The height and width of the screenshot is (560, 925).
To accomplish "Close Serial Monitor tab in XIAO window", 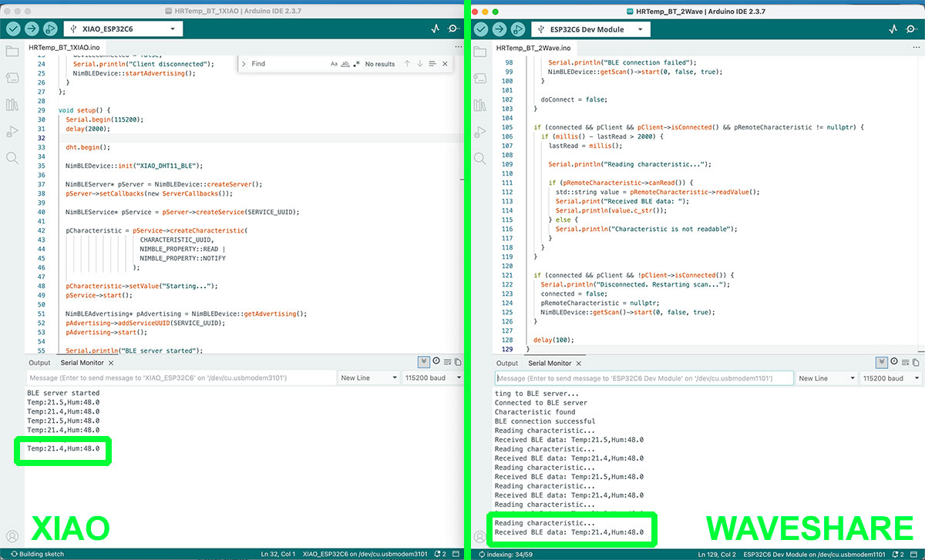I will 110,363.
